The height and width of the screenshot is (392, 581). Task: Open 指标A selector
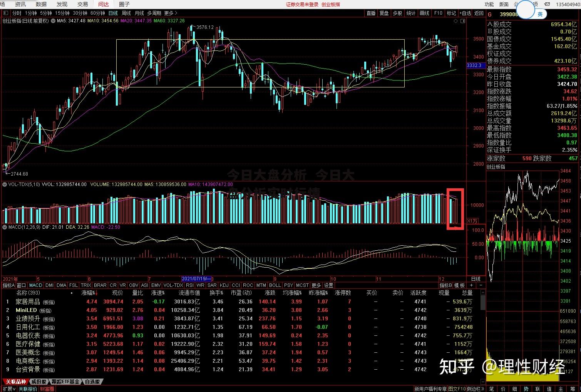pos(8,285)
